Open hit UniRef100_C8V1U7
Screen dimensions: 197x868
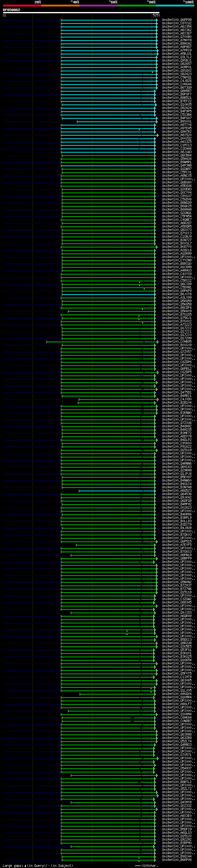176,196
